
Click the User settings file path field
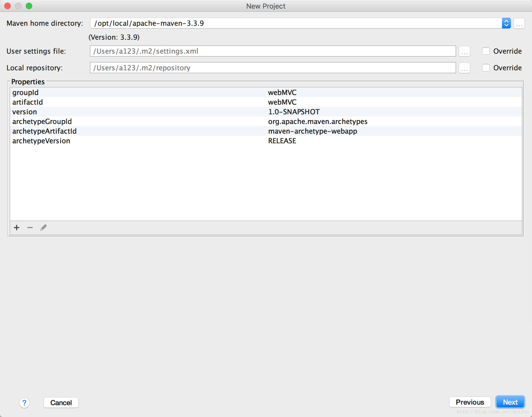[x=273, y=51]
